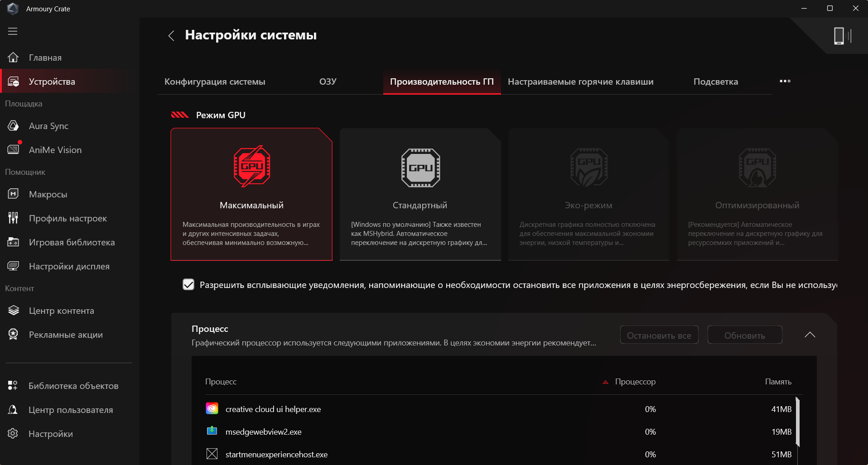This screenshot has height=465, width=868.
Task: Click the Макросы sidebar icon
Action: point(13,194)
